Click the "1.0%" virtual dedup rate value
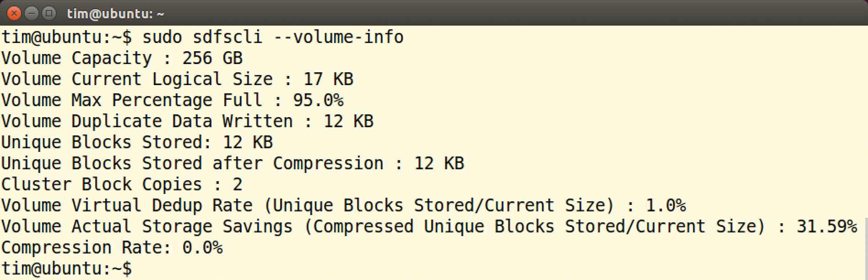 tap(666, 205)
